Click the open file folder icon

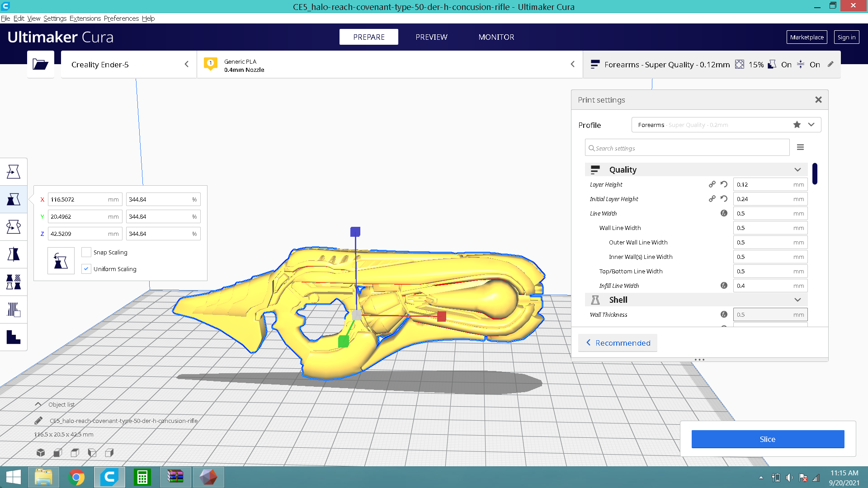click(41, 64)
